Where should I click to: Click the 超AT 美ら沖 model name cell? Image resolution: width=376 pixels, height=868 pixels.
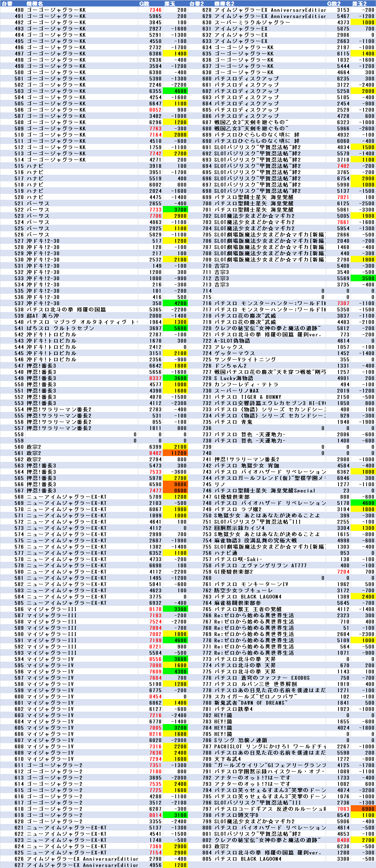[81, 316]
